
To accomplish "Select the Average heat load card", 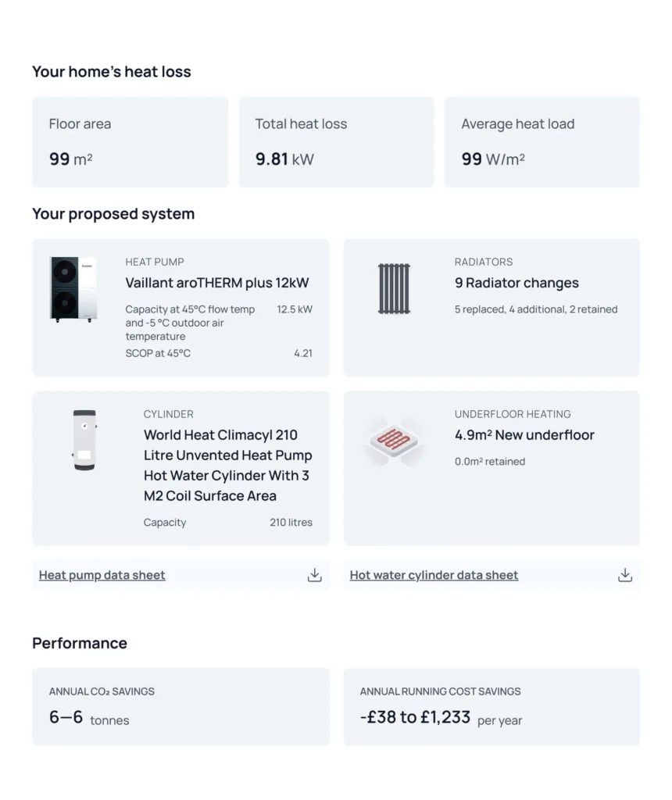I will pyautogui.click(x=542, y=141).
